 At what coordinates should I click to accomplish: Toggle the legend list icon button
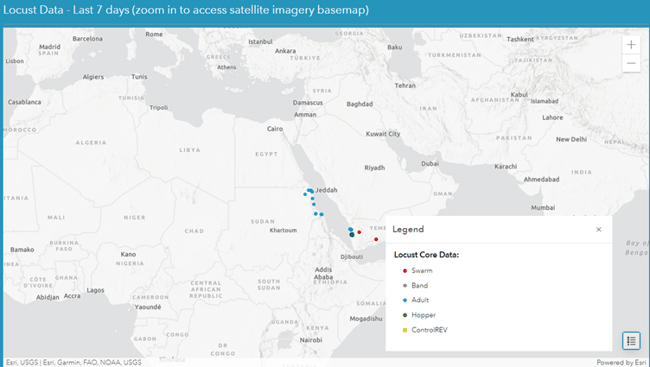(x=631, y=341)
